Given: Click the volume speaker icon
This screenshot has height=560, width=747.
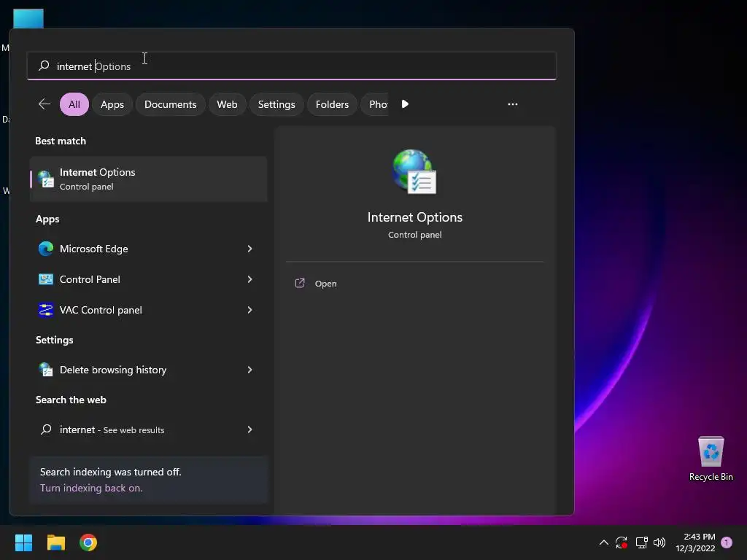Looking at the screenshot, I should point(659,542).
